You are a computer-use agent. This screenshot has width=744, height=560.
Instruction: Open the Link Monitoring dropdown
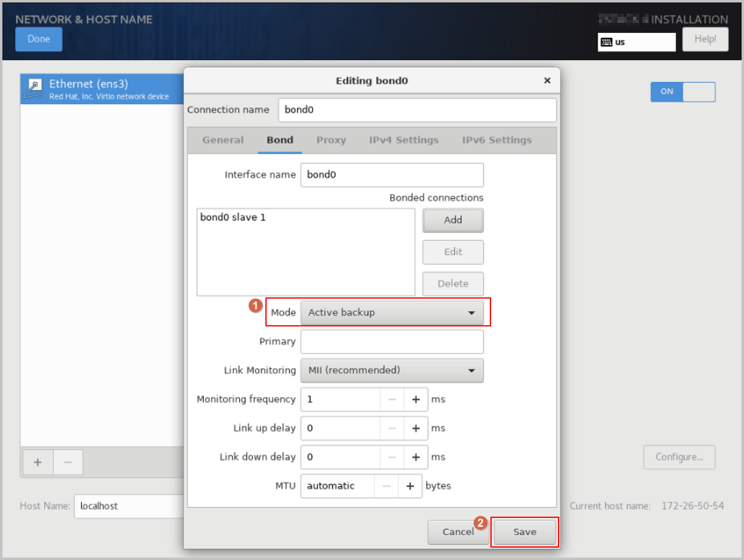pos(392,370)
